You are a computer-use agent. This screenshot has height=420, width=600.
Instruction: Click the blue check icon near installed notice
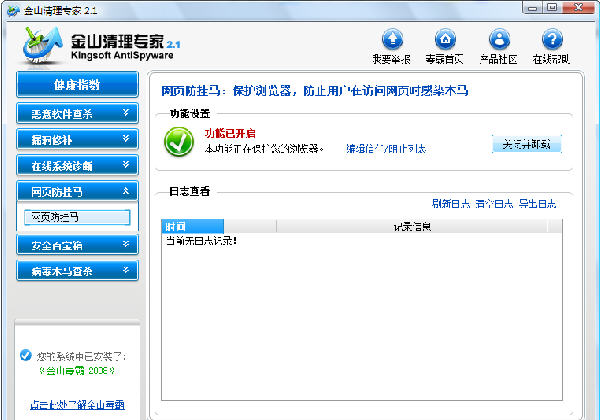(26, 355)
